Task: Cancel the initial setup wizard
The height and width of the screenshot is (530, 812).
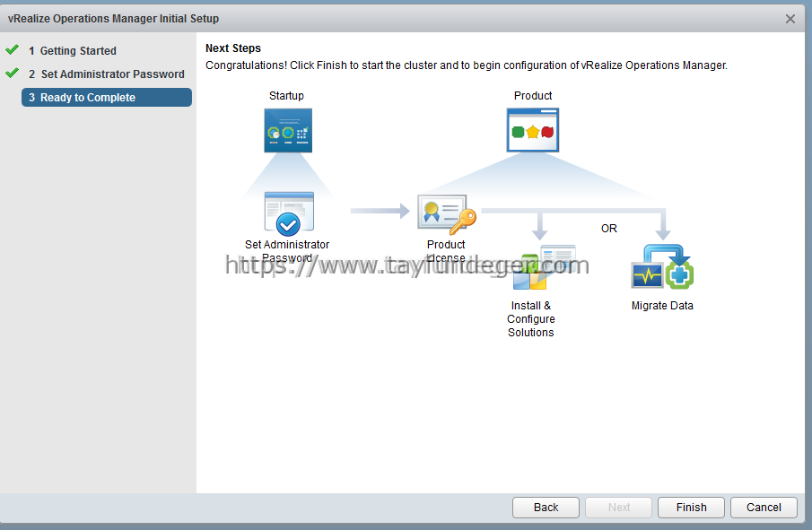Action: pyautogui.click(x=764, y=508)
